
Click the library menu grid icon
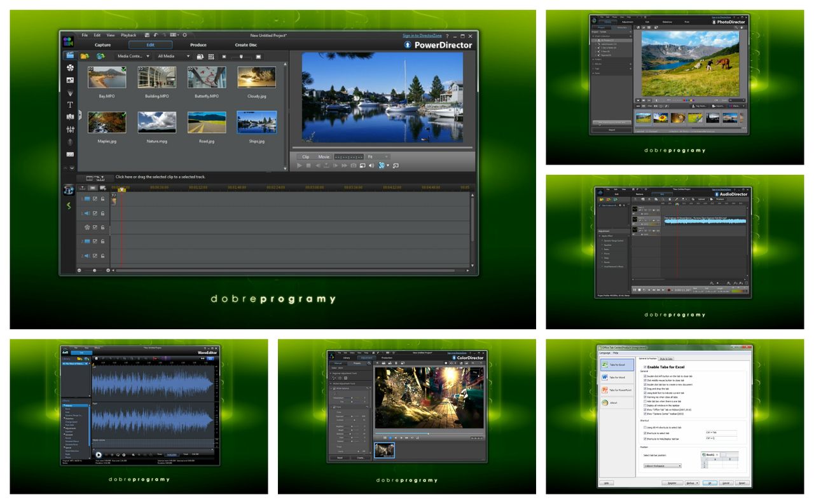coord(211,57)
